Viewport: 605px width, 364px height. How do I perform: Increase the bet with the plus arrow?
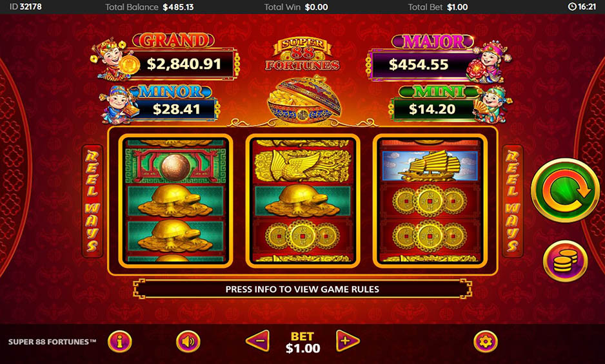click(x=347, y=341)
